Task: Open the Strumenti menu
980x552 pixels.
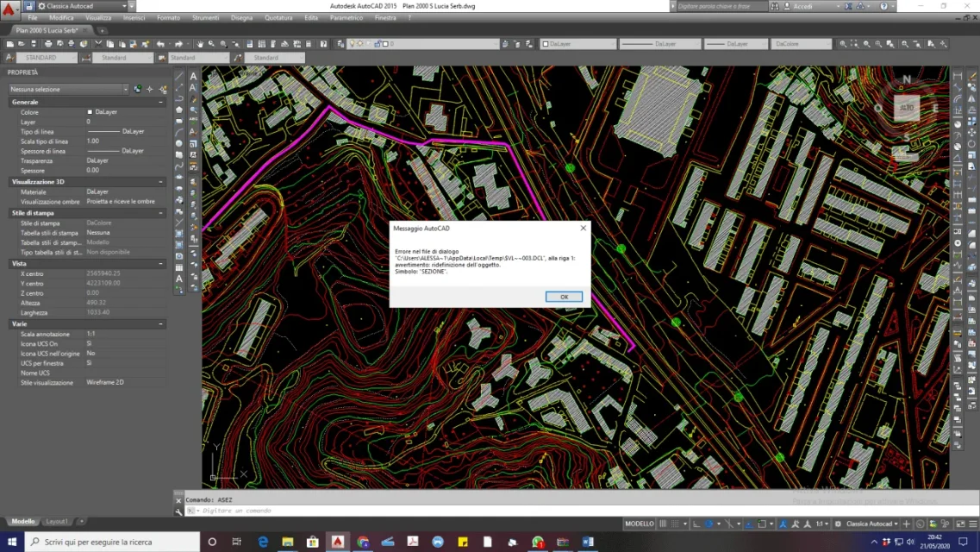Action: (x=205, y=17)
